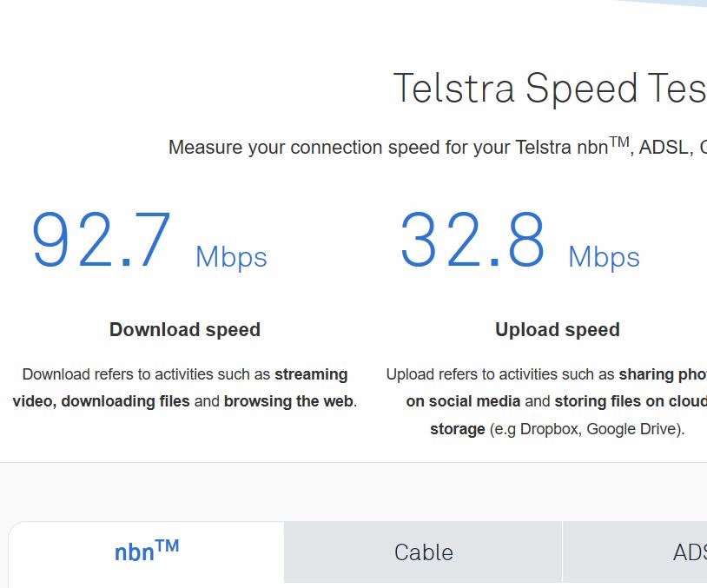Select the partially visible ADSL tab

[x=689, y=552]
